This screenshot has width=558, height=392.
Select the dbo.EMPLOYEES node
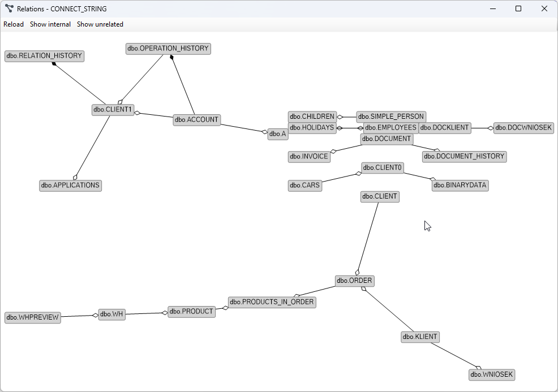390,128
